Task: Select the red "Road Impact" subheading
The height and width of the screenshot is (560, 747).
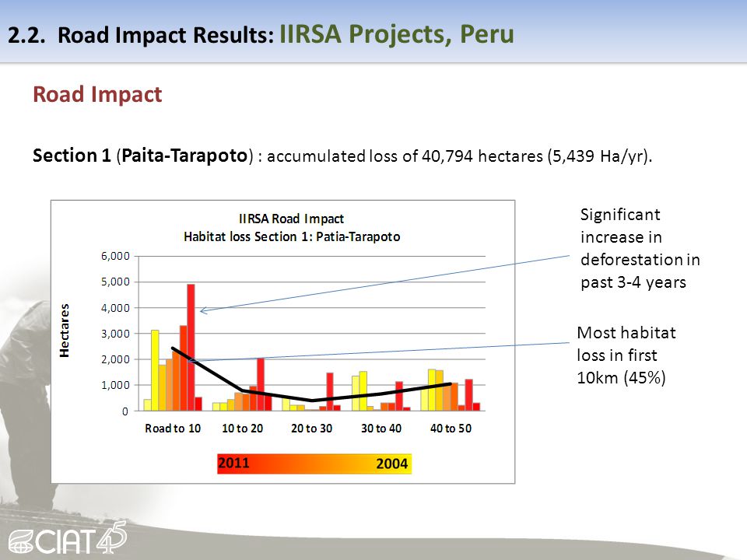Action: pyautogui.click(x=97, y=94)
